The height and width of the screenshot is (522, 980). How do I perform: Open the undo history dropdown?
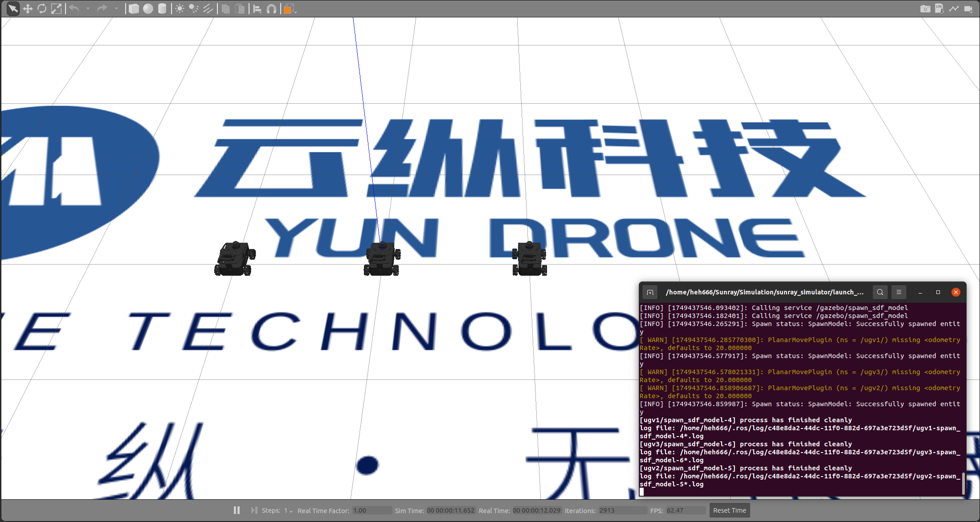tap(88, 8)
